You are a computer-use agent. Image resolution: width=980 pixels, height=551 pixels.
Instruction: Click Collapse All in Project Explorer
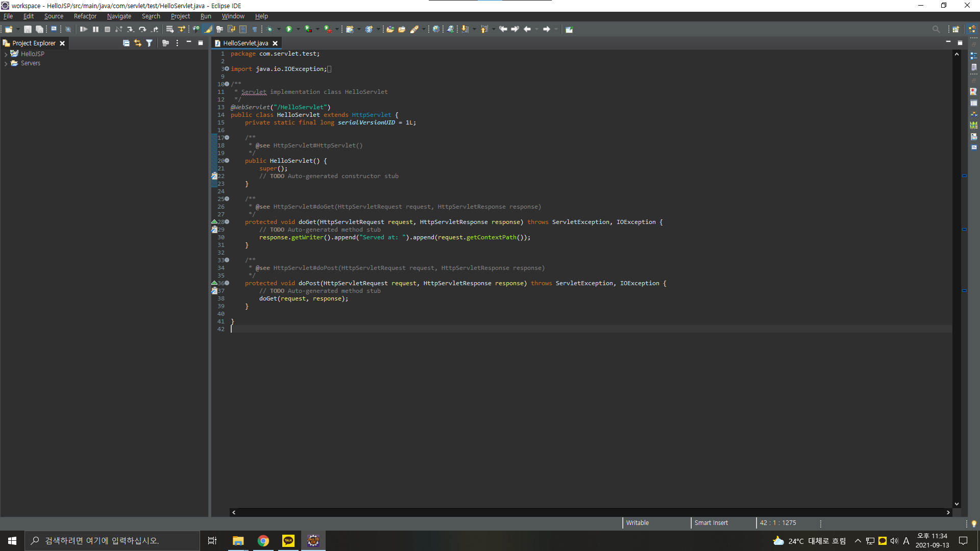click(126, 43)
